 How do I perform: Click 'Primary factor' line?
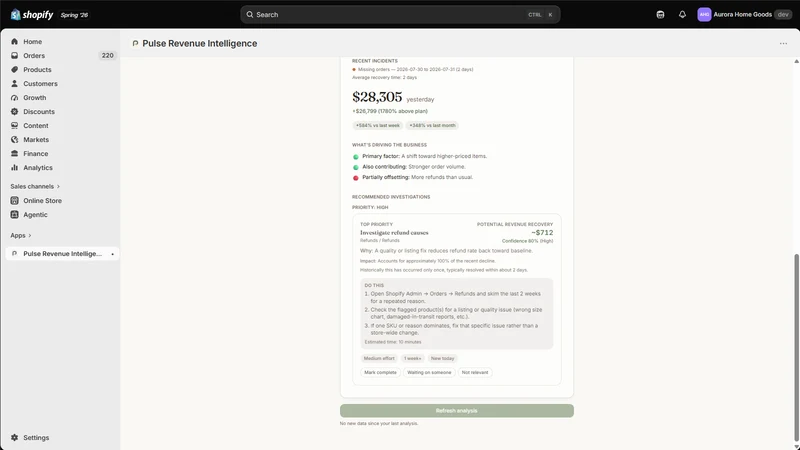[419, 156]
